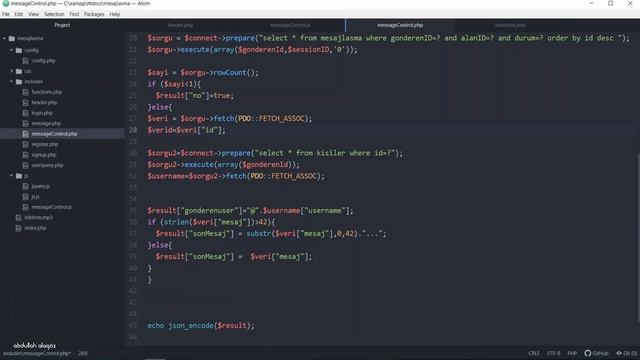Click the jquery.js file icon
This screenshot has width=640, height=360.
pos(25,187)
